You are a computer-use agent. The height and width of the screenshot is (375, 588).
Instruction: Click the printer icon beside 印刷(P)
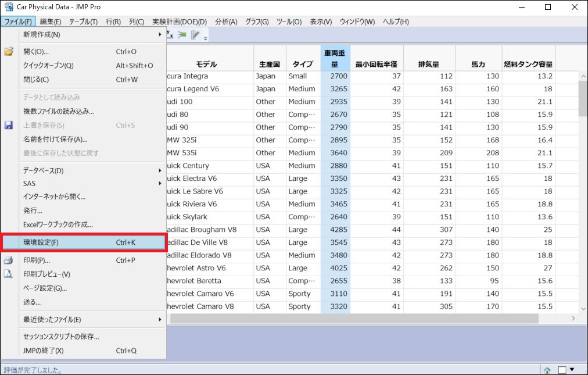8,260
